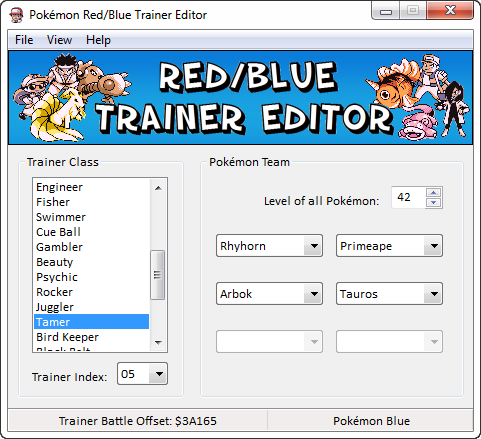This screenshot has width=481, height=439.
Task: Select Bird Keeper trainer class
Action: (91, 337)
